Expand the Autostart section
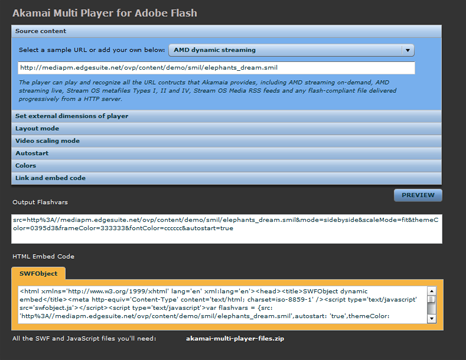This screenshot has width=466, height=360. coord(226,153)
